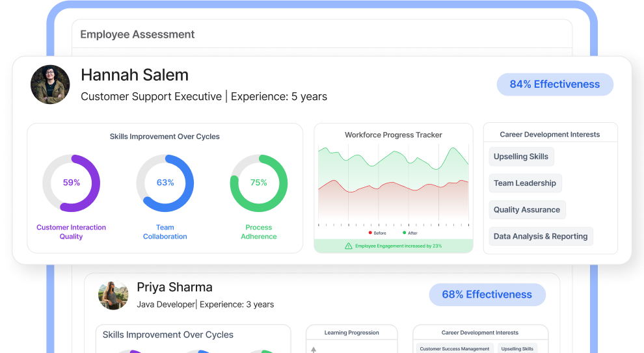Click the 75% green progress ring
Viewport: 644px width, 353px height.
259,183
